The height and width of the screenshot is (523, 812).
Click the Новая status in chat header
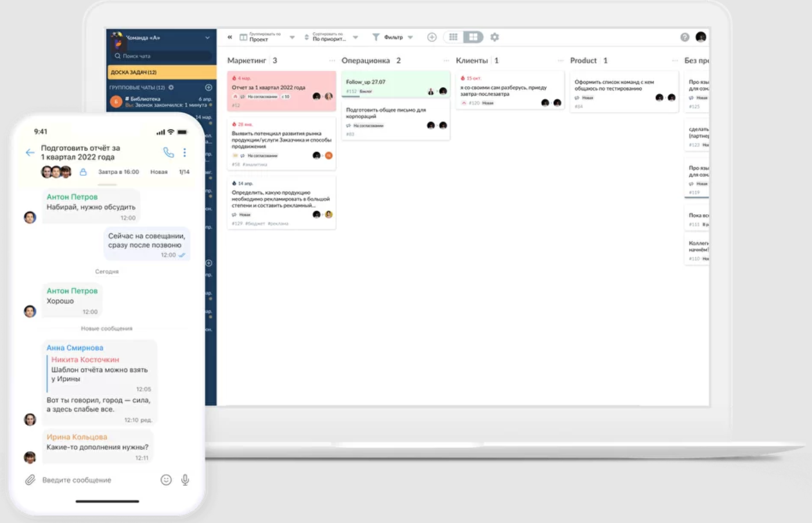[158, 172]
